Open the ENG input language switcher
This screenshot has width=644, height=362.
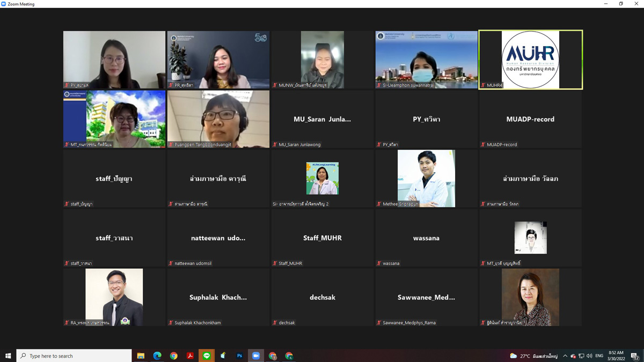point(599,356)
